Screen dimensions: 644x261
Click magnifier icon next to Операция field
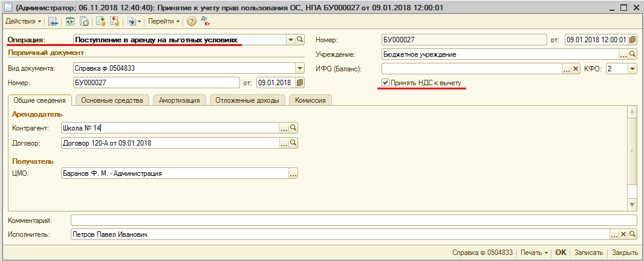[300, 40]
